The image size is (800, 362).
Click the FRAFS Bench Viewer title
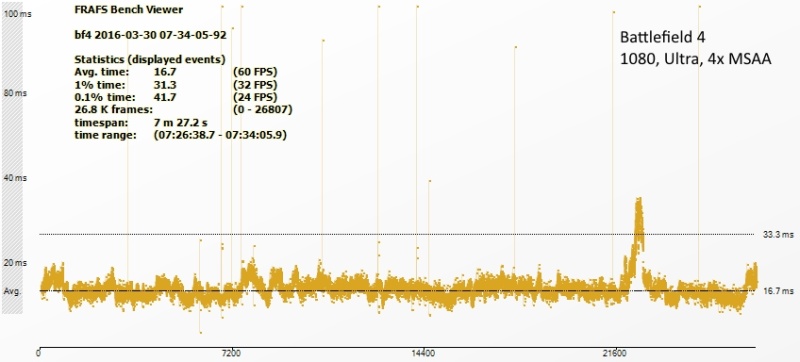[129, 9]
